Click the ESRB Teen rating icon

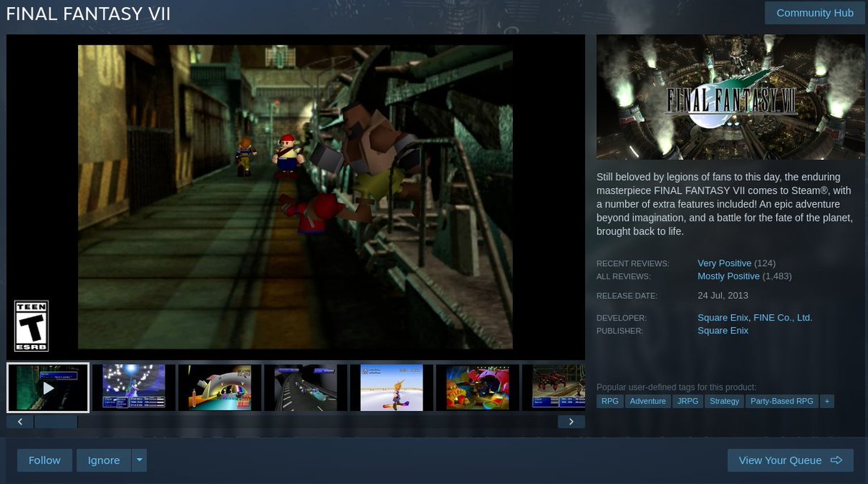tap(32, 326)
